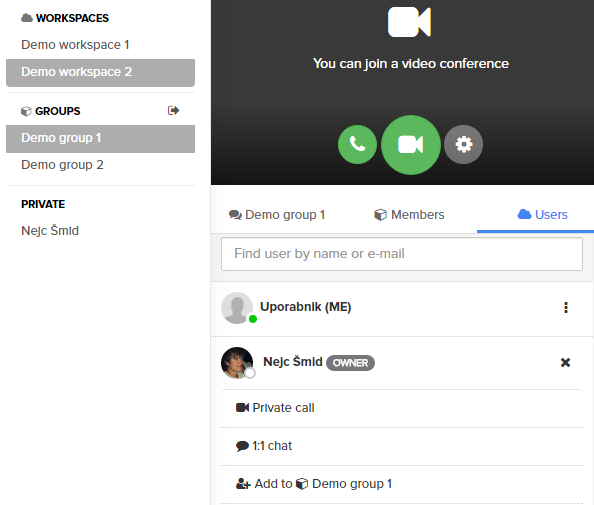Viewport: 594px width, 505px height.
Task: Select the Users tab
Action: 542,215
